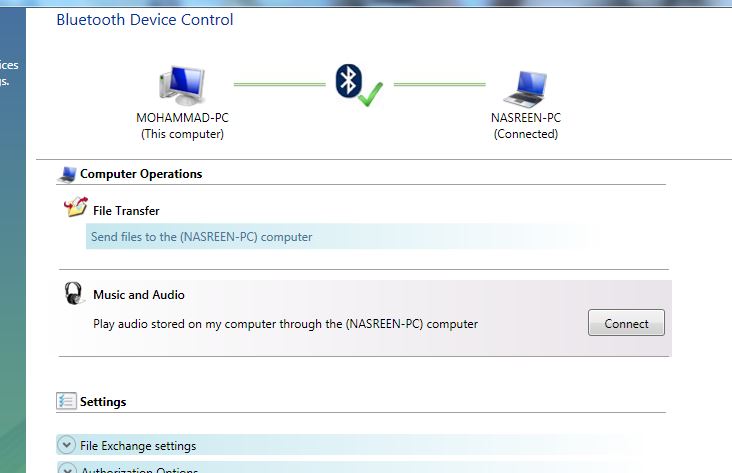732x473 pixels.
Task: Expand File Exchange settings chevron
Action: [67, 445]
